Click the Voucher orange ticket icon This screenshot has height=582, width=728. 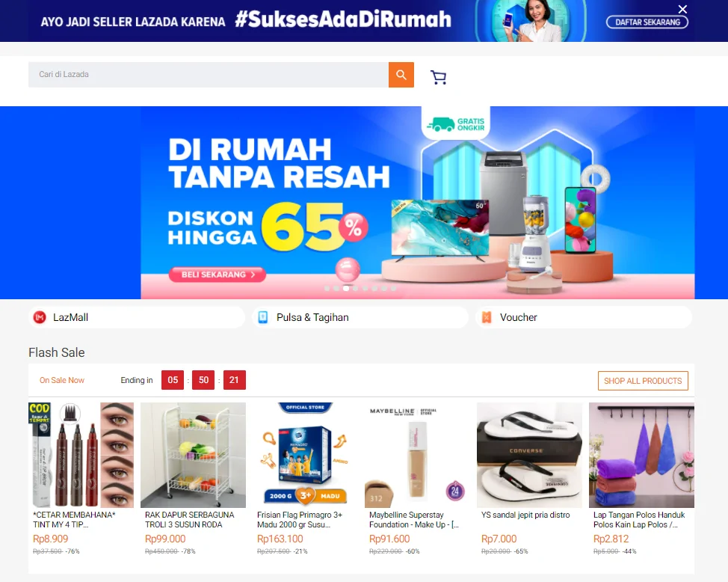(487, 317)
